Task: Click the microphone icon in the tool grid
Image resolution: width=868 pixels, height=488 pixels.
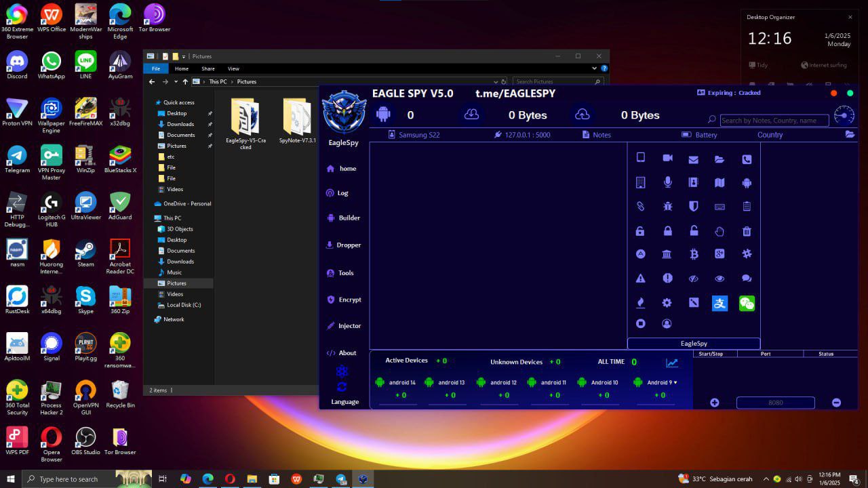Action: [x=667, y=182]
